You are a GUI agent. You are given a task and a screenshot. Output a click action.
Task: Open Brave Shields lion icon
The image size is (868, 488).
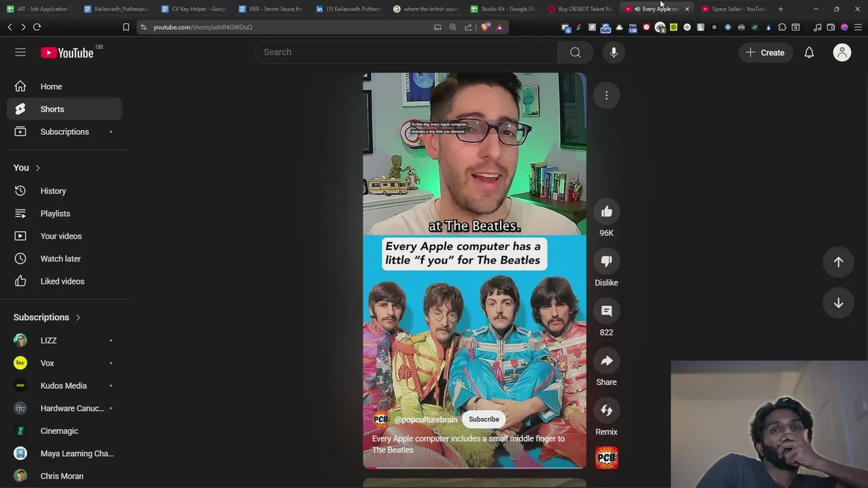click(x=485, y=27)
